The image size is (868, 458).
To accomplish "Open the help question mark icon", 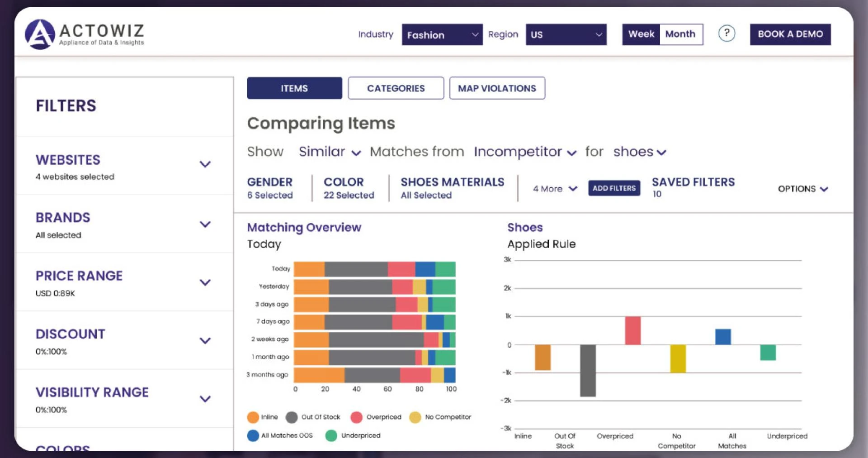I will [726, 33].
